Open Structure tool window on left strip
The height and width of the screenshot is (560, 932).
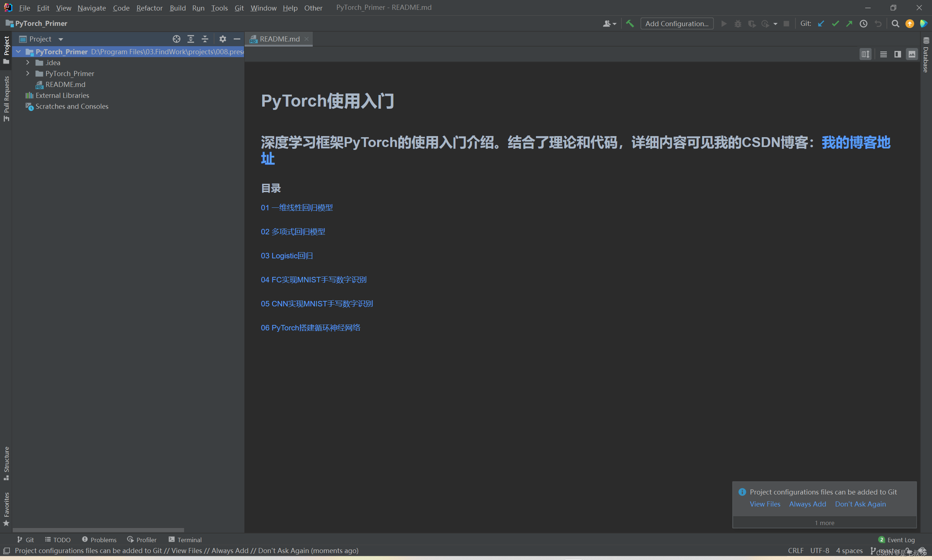(6, 464)
